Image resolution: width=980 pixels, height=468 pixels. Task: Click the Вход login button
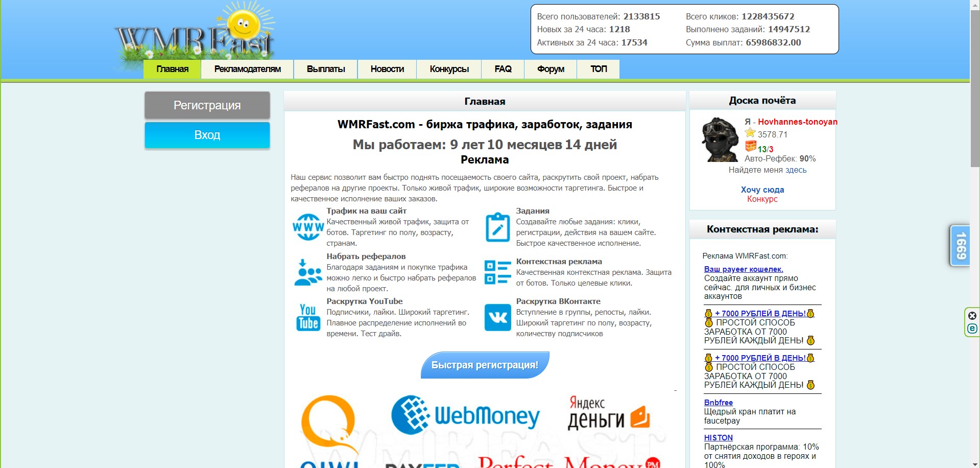(x=207, y=135)
